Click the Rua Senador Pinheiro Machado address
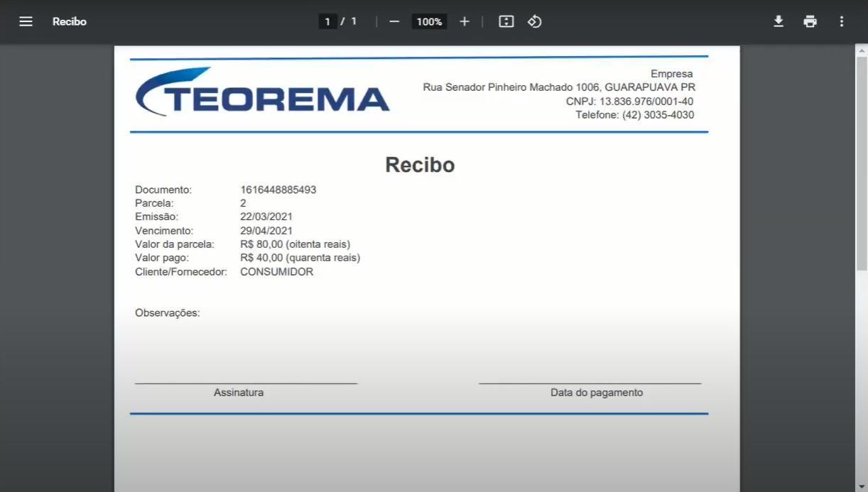Viewport: 868px width, 492px height. pyautogui.click(x=559, y=87)
